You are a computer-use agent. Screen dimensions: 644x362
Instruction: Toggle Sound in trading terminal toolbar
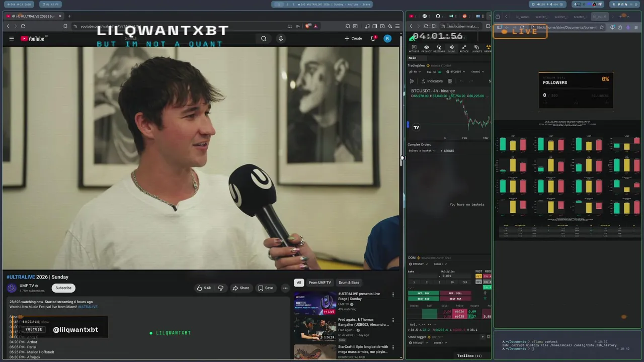pyautogui.click(x=451, y=49)
